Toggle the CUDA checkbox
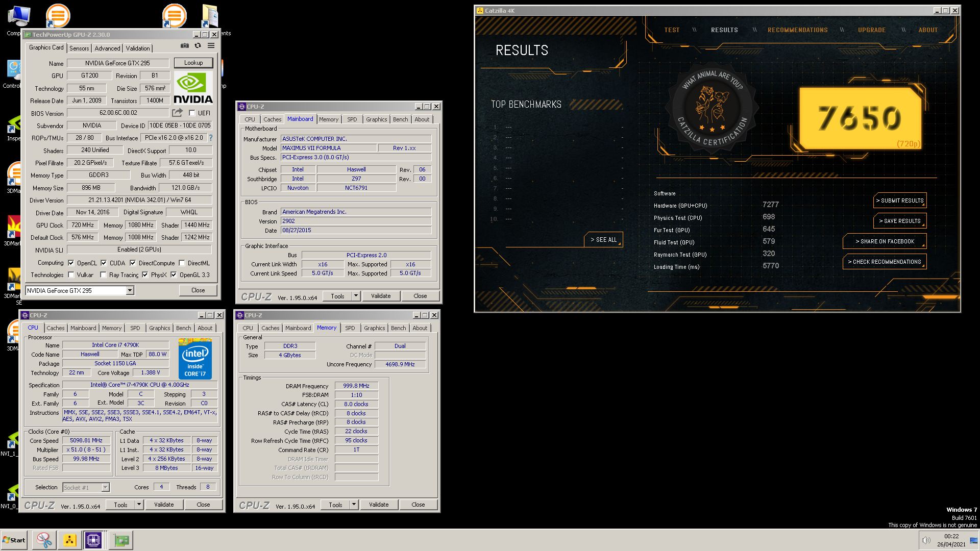This screenshot has width=980, height=551. pyautogui.click(x=104, y=263)
